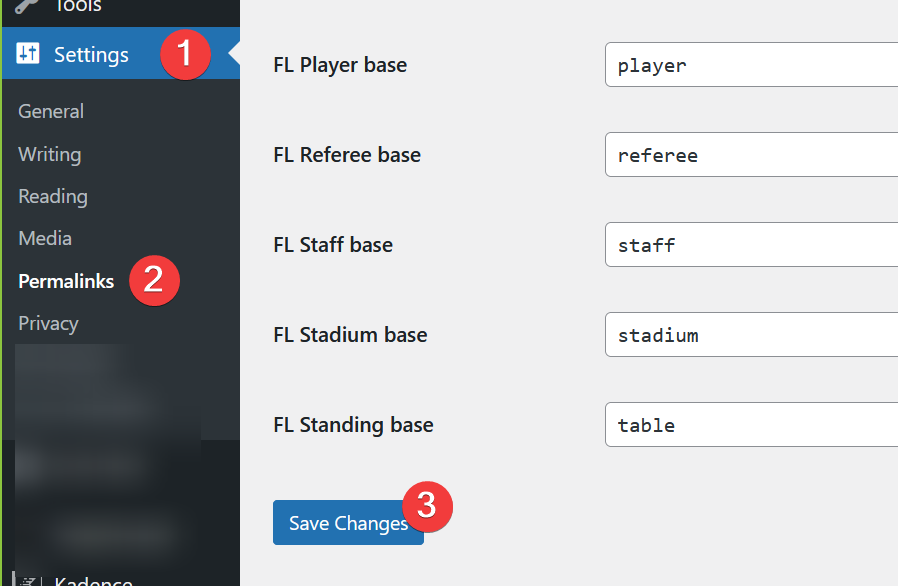Screen dimensions: 898x586
Task: Open the Reading settings page
Action: pyautogui.click(x=53, y=196)
